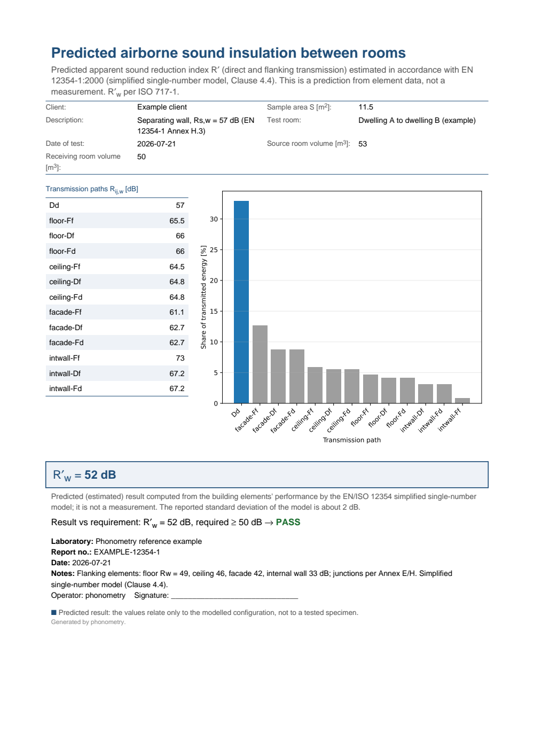534x756 pixels.
Task: Click the receiving room volume value 50
Action: pos(142,157)
